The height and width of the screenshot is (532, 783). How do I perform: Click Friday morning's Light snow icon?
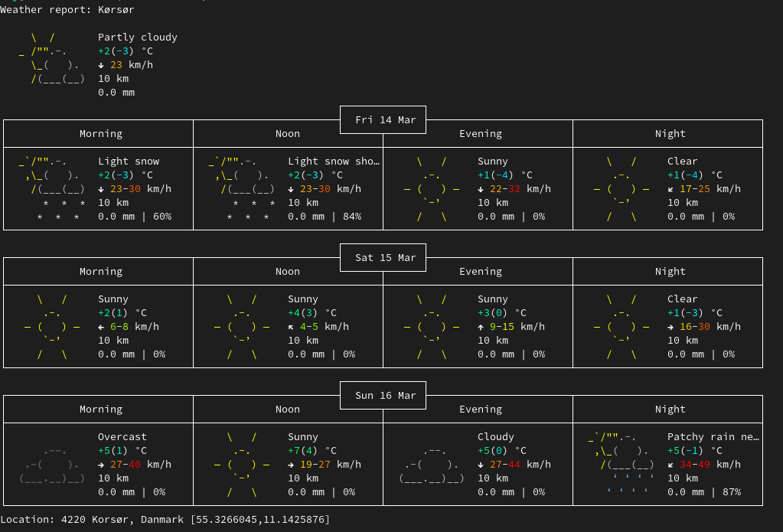(52, 189)
